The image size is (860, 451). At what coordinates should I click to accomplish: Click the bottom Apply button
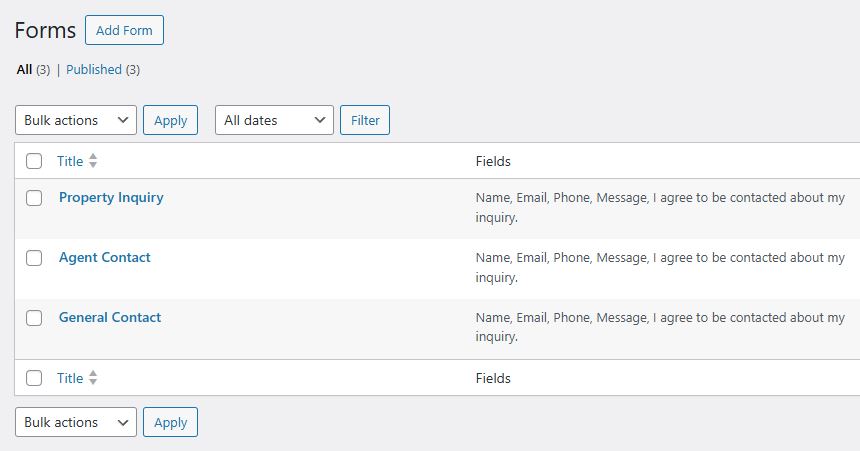pyautogui.click(x=170, y=422)
